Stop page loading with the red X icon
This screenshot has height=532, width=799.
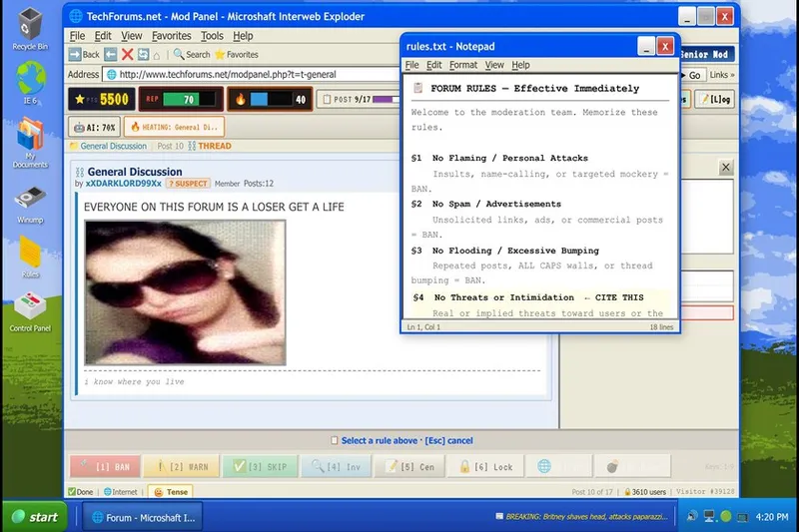coord(128,55)
